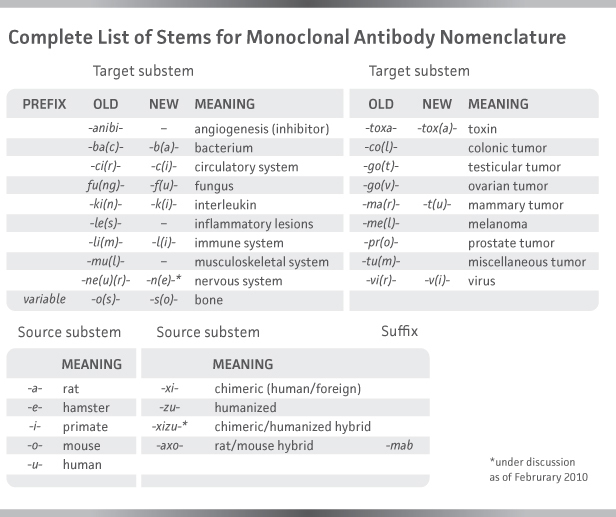Screen dimensions: 616x517
Task: Click the 'Suffix' heading label
Action: tap(399, 331)
